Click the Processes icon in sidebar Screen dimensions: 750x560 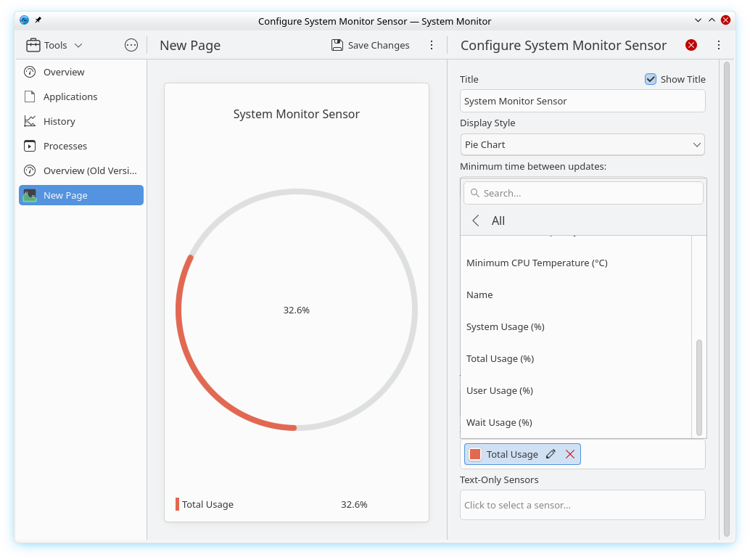tap(30, 146)
